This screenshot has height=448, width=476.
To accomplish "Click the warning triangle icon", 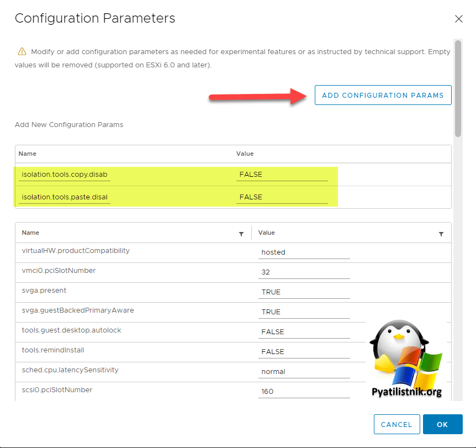I will tap(22, 51).
